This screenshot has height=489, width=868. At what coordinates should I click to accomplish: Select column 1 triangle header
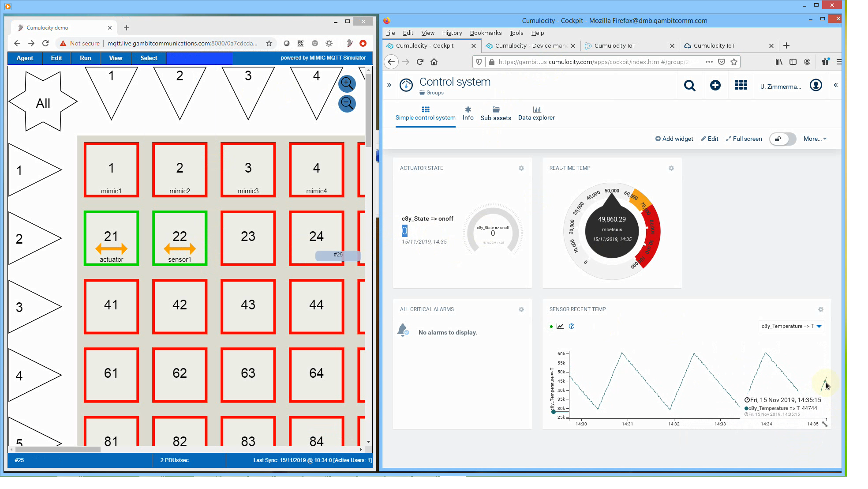pyautogui.click(x=111, y=93)
